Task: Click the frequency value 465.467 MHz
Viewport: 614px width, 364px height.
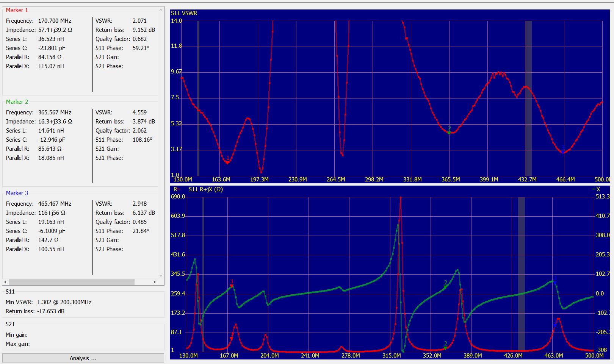Action: click(x=55, y=204)
